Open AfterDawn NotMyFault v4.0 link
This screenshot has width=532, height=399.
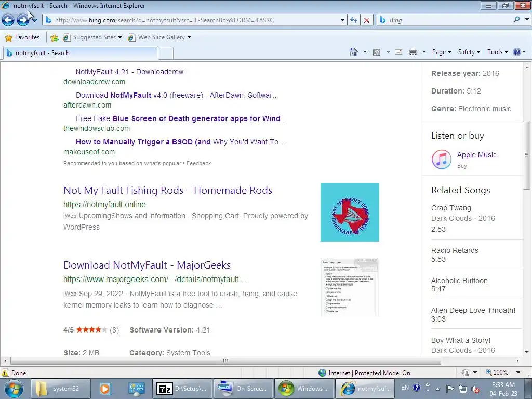(x=177, y=96)
